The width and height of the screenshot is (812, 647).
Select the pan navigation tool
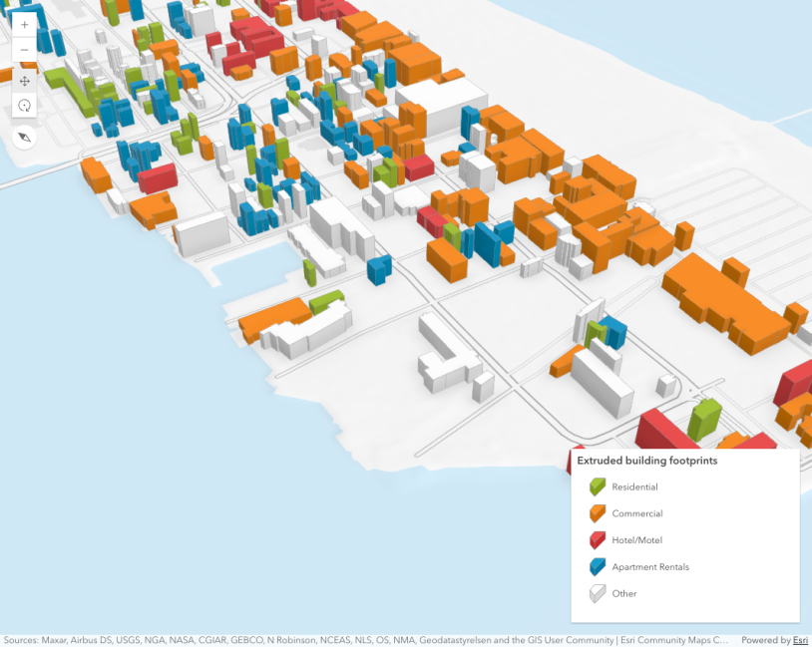coord(24,81)
